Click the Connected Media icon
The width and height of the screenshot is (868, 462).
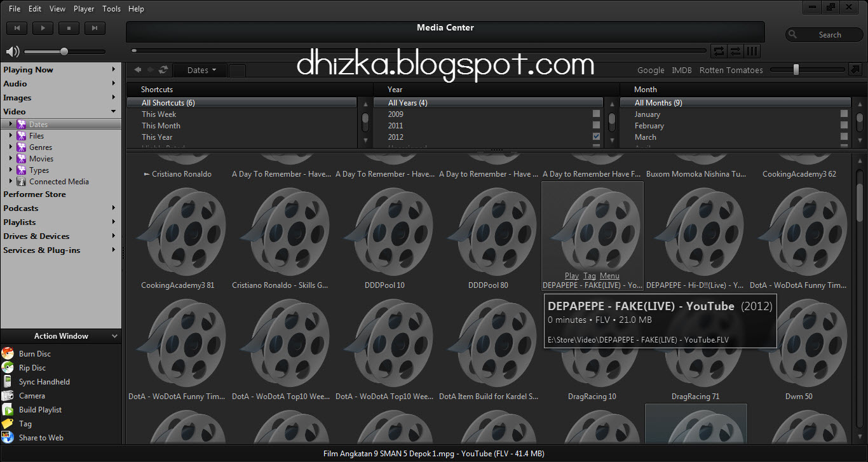click(22, 182)
